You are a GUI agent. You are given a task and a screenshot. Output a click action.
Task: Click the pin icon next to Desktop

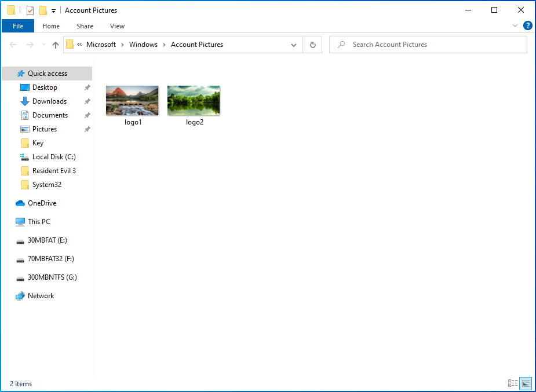(x=87, y=87)
